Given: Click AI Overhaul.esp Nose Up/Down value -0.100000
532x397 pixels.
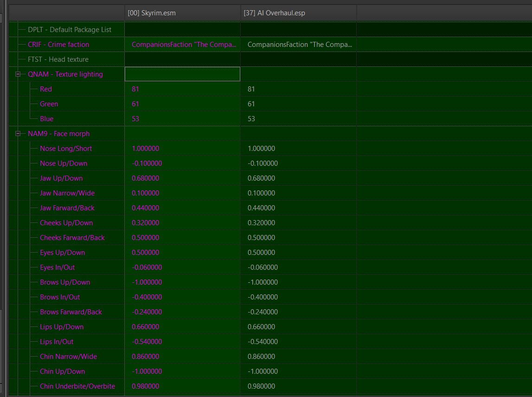Looking at the screenshot, I should click(263, 163).
